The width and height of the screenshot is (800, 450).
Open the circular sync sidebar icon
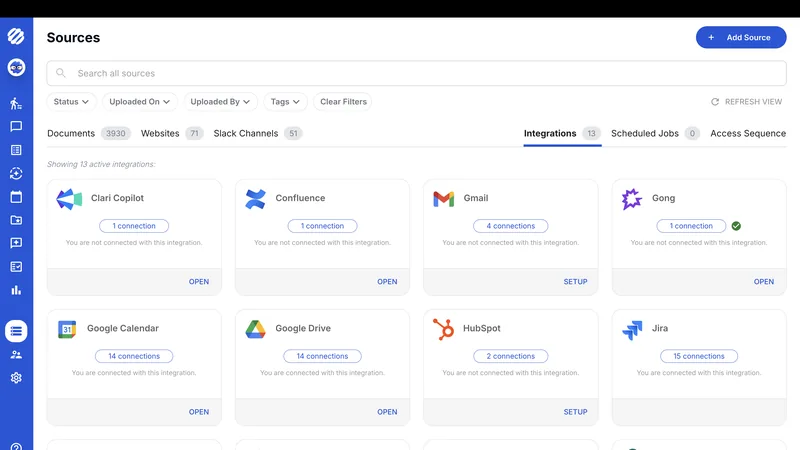[16, 173]
